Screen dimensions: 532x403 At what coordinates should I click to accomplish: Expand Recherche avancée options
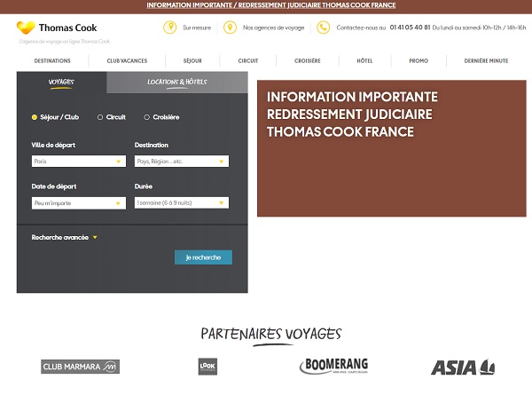[64, 238]
